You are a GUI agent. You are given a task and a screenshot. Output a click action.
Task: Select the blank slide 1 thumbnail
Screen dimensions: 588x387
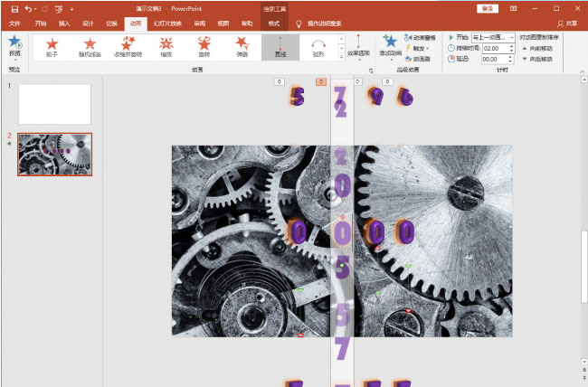tap(54, 104)
